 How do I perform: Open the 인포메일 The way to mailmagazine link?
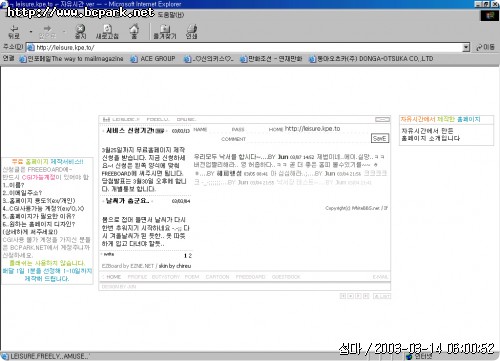point(71,59)
